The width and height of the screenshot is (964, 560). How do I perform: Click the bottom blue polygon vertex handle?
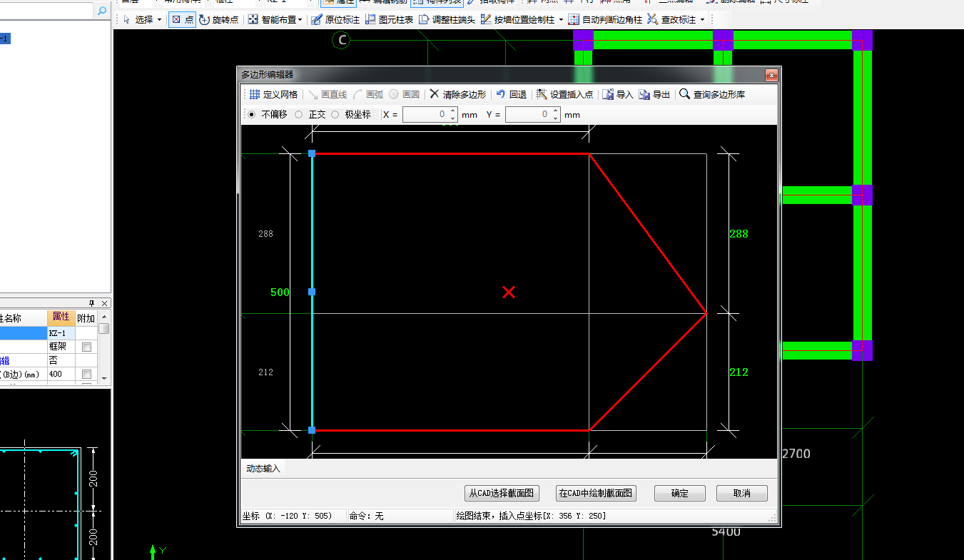(312, 430)
